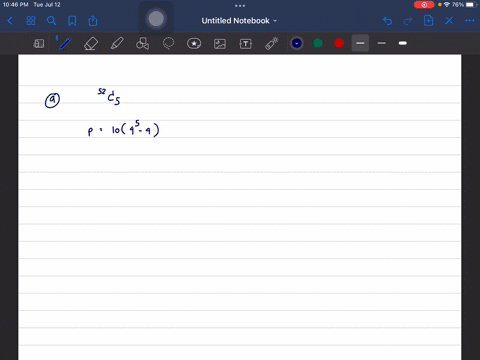Select the thick stroke thickness
This screenshot has height=360, width=480.
click(403, 43)
